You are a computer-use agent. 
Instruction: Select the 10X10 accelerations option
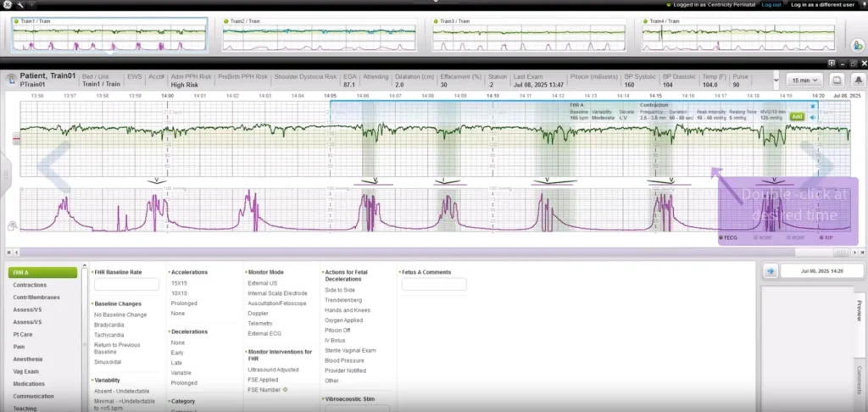179,293
